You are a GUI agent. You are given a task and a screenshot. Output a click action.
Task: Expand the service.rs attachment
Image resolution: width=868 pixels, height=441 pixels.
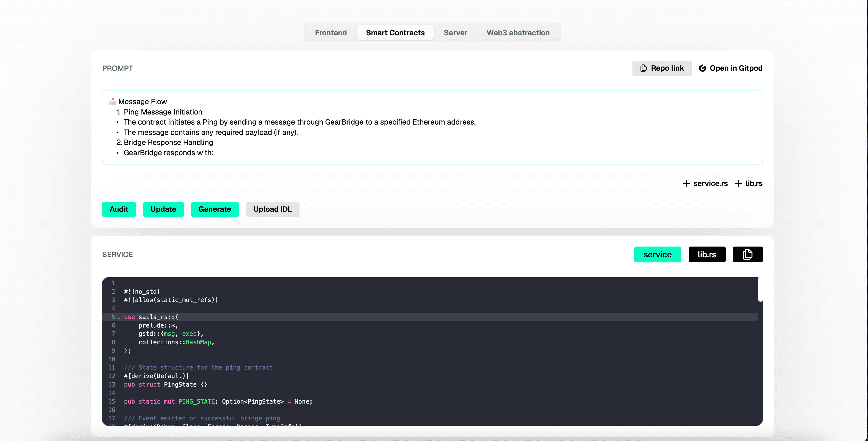pos(705,183)
